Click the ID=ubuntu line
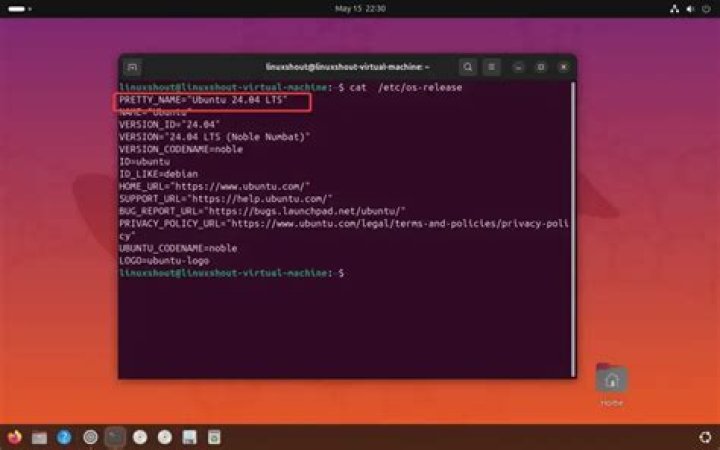The height and width of the screenshot is (450, 720). [x=145, y=162]
